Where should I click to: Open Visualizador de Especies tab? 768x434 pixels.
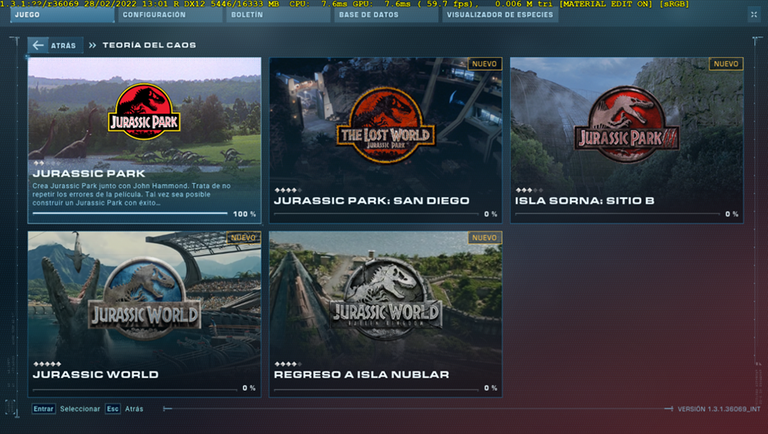pos(500,15)
